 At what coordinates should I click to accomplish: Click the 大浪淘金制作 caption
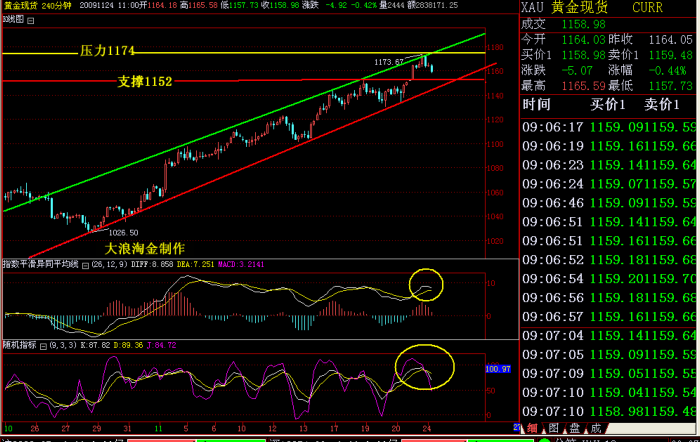pos(145,249)
